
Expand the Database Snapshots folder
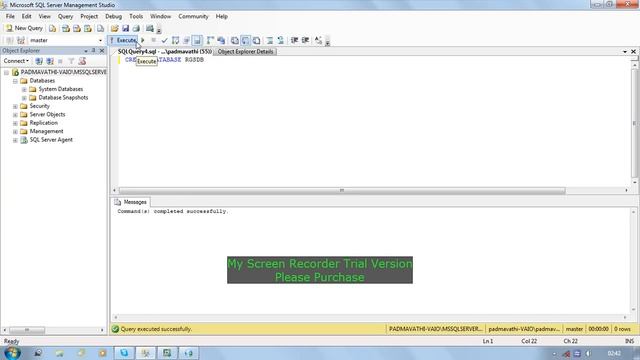[24, 98]
